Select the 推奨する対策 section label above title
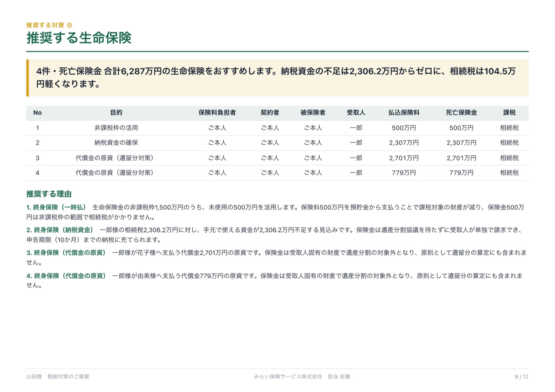 click(49, 25)
